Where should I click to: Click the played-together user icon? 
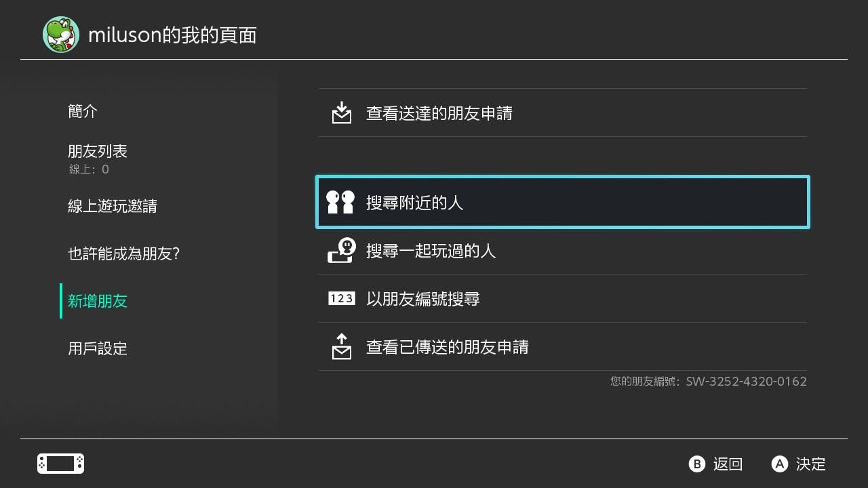coord(342,250)
